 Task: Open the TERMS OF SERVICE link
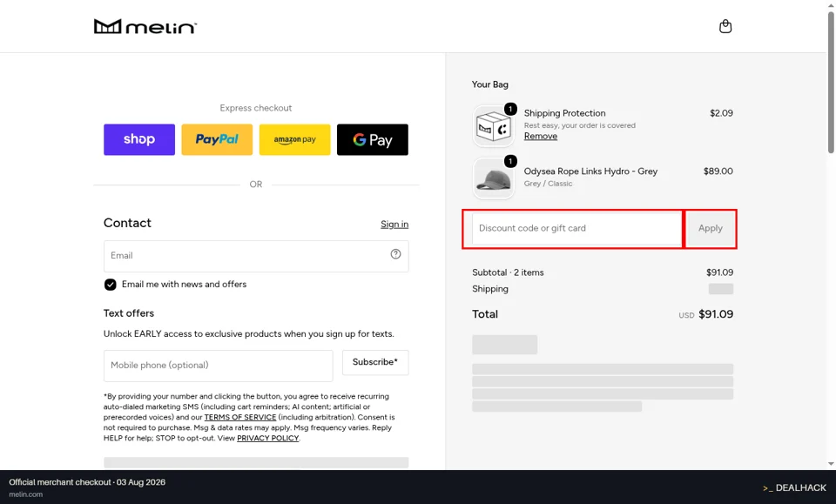(240, 417)
